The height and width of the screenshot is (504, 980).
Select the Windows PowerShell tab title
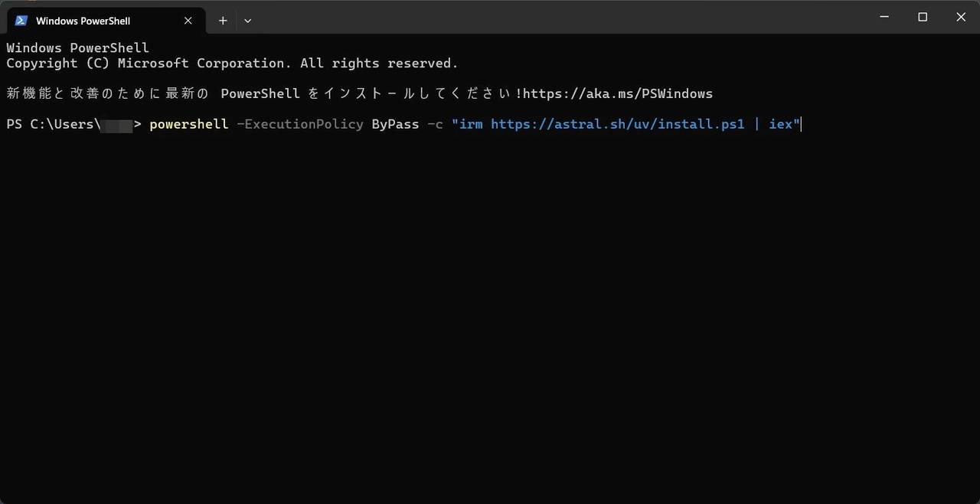click(x=83, y=21)
